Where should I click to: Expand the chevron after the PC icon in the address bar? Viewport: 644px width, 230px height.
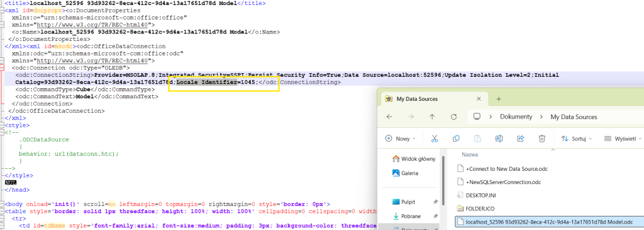coord(491,117)
